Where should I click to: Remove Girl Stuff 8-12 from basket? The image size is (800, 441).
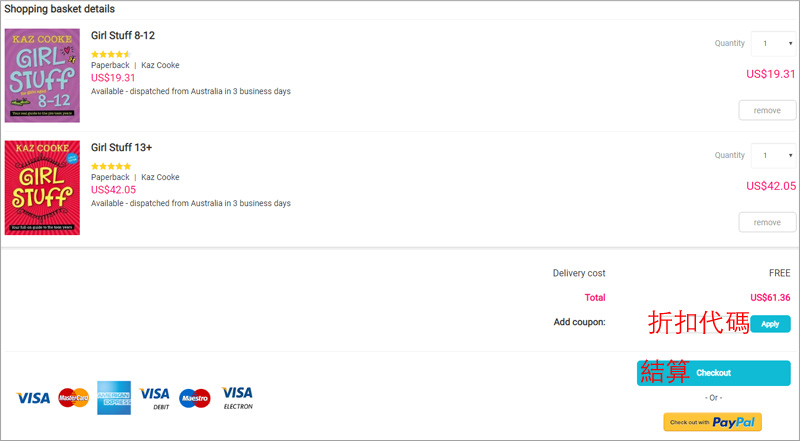(767, 110)
